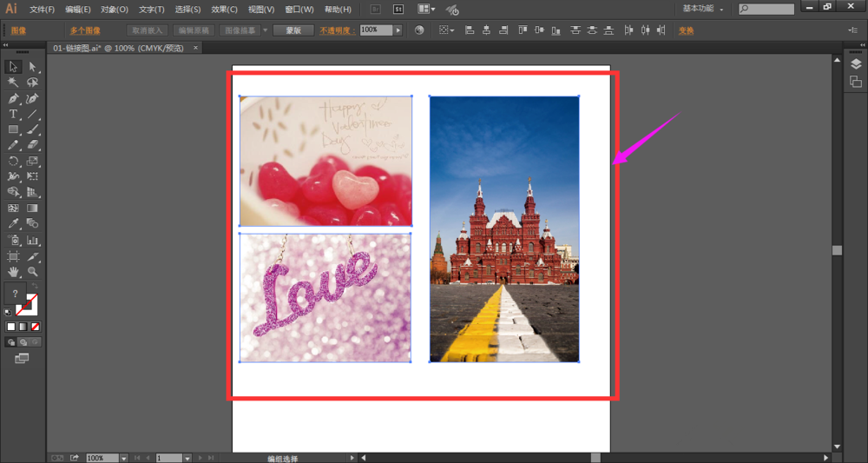Open the 文件(F) menu

(42, 10)
